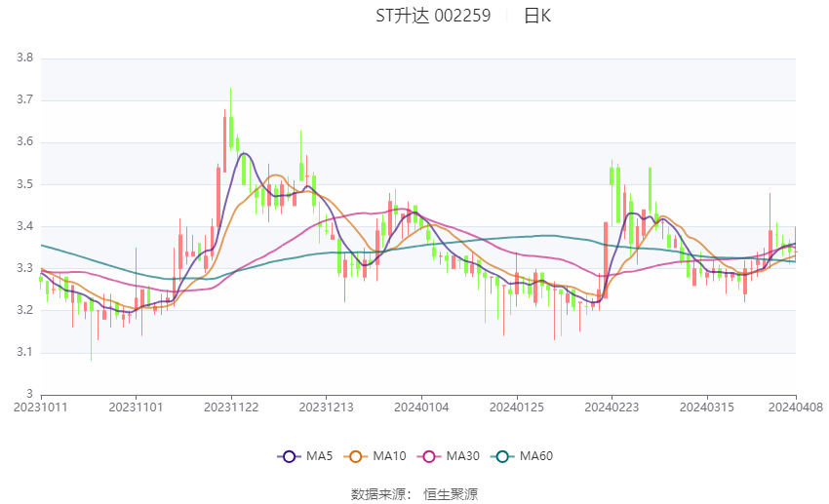Click the 20231122 x-axis date label
829x504 pixels.
pyautogui.click(x=231, y=407)
